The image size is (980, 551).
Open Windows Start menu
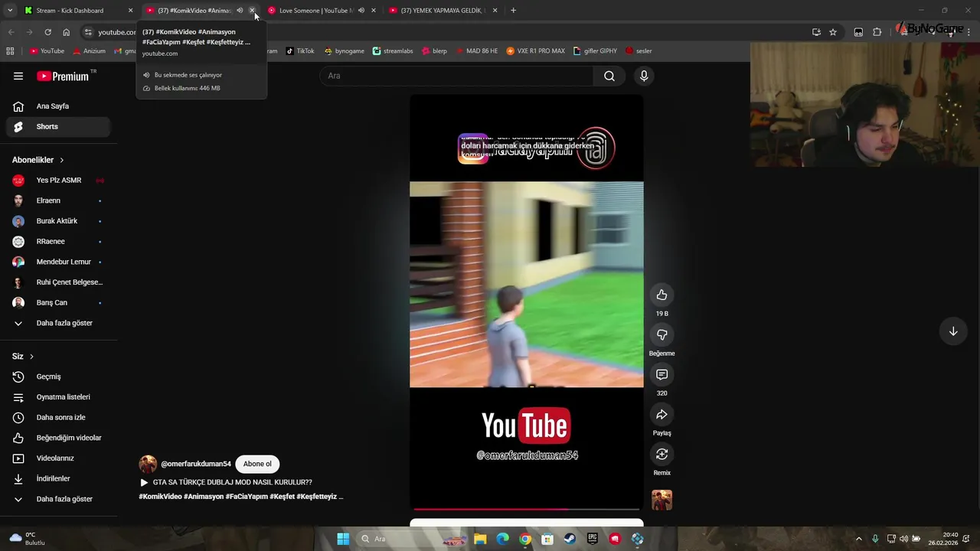pos(343,539)
